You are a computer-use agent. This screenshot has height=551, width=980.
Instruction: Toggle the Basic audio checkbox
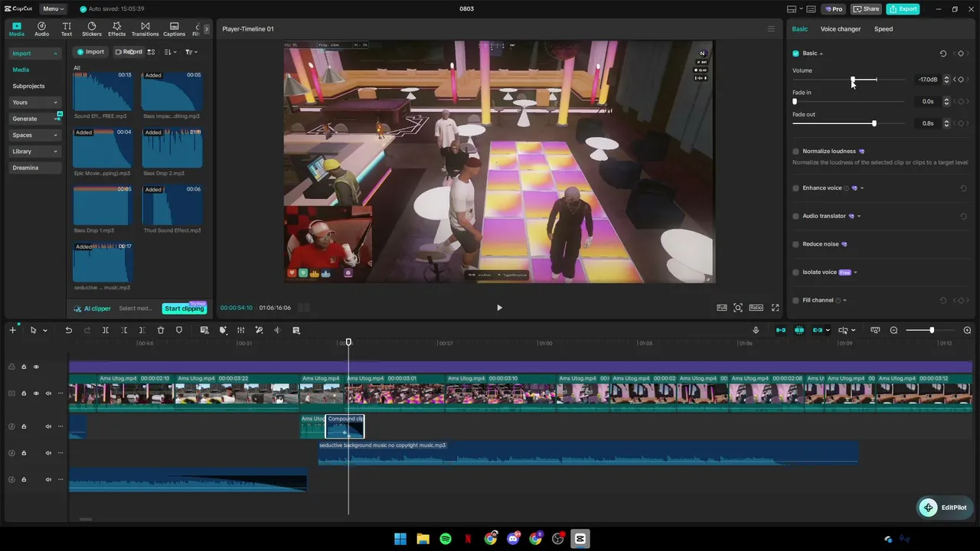[x=795, y=54]
